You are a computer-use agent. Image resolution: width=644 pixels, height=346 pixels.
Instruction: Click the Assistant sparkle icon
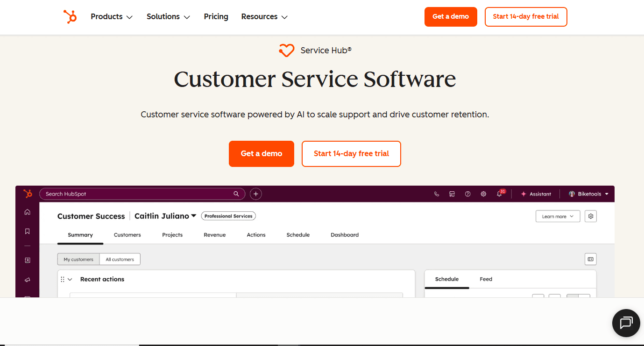(x=524, y=194)
